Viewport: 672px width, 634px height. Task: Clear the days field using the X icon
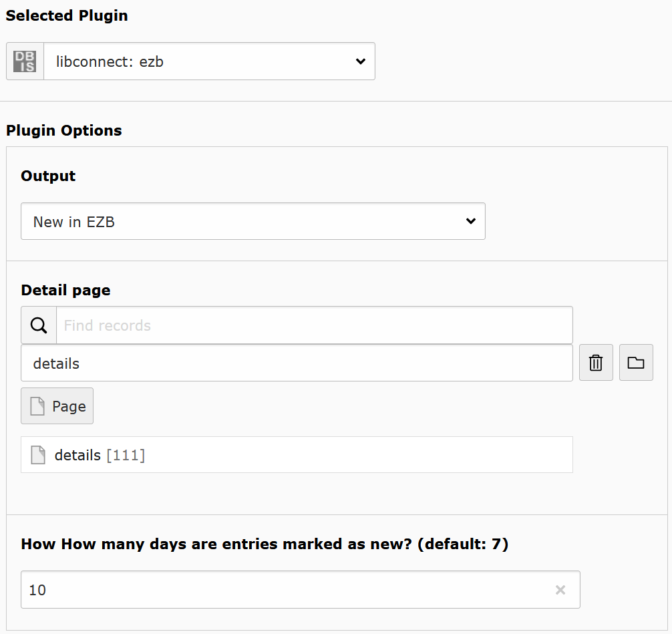560,589
